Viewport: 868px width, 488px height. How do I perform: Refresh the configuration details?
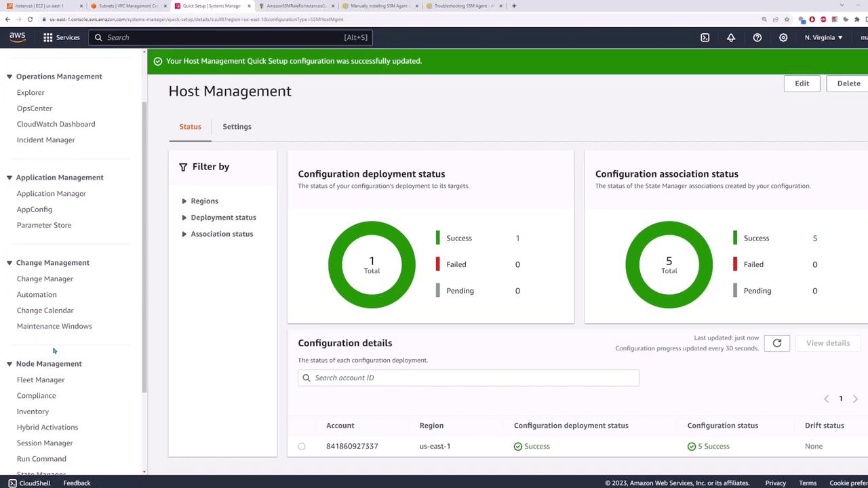click(776, 343)
